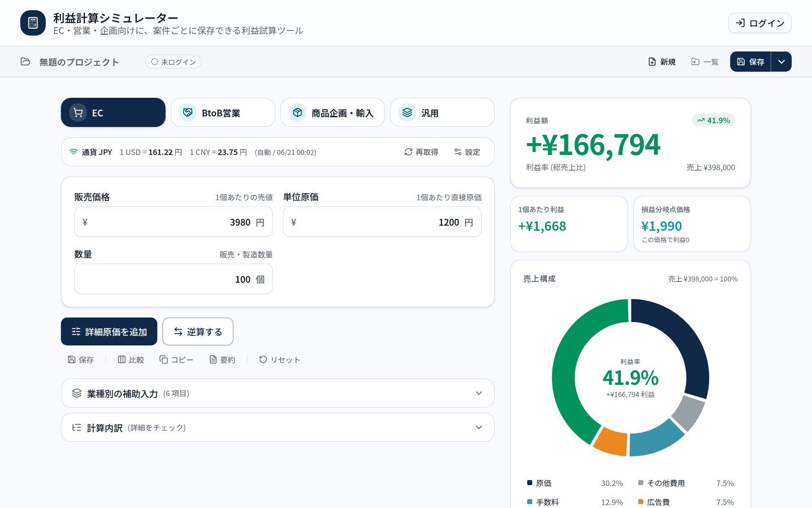The image size is (812, 508).
Task: Click 再取得 to refresh exchange rates
Action: click(421, 152)
